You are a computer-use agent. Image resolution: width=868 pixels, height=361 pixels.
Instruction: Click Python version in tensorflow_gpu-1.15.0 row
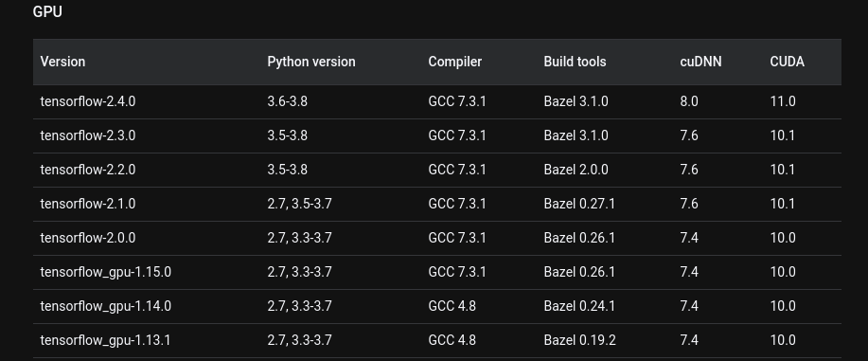pyautogui.click(x=299, y=272)
